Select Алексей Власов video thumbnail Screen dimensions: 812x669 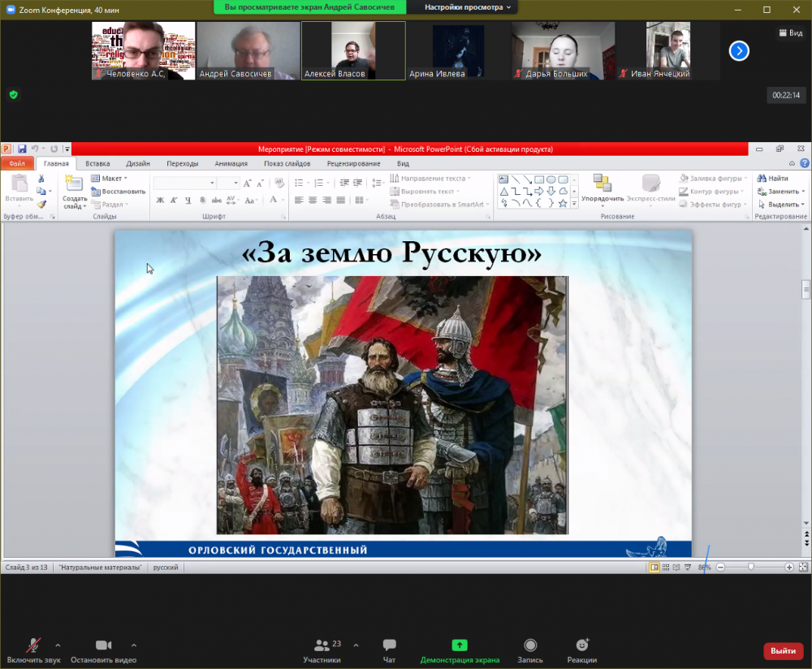[x=353, y=50]
